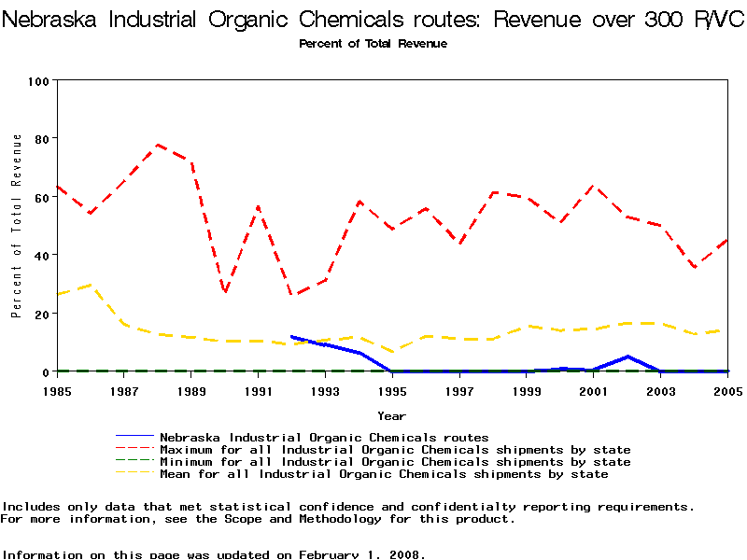Click the red dashed line's peak near 1988

158,145
